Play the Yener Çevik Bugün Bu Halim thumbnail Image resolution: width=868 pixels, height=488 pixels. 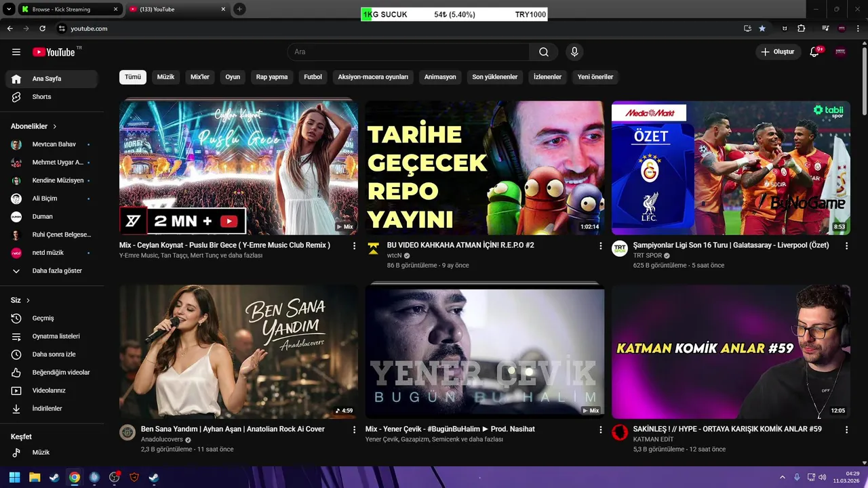pyautogui.click(x=485, y=352)
